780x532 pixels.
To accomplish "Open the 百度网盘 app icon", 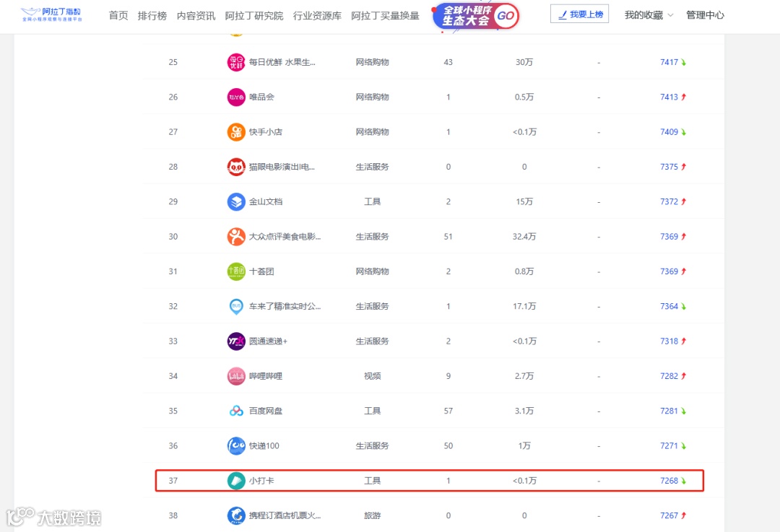I will click(235, 411).
